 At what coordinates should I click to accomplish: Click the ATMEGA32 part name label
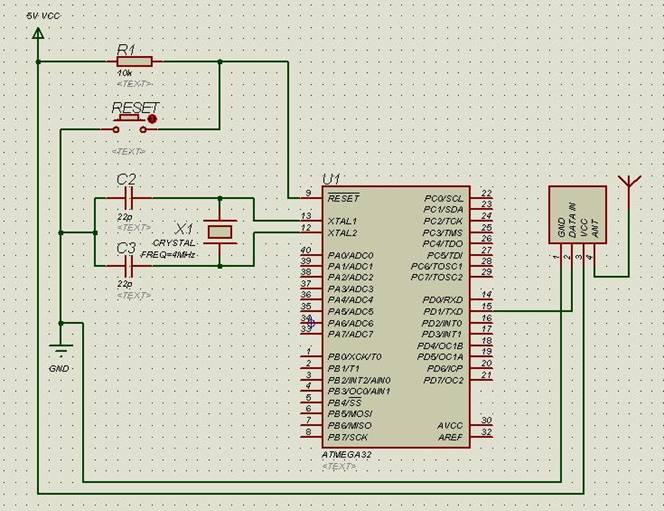click(345, 455)
